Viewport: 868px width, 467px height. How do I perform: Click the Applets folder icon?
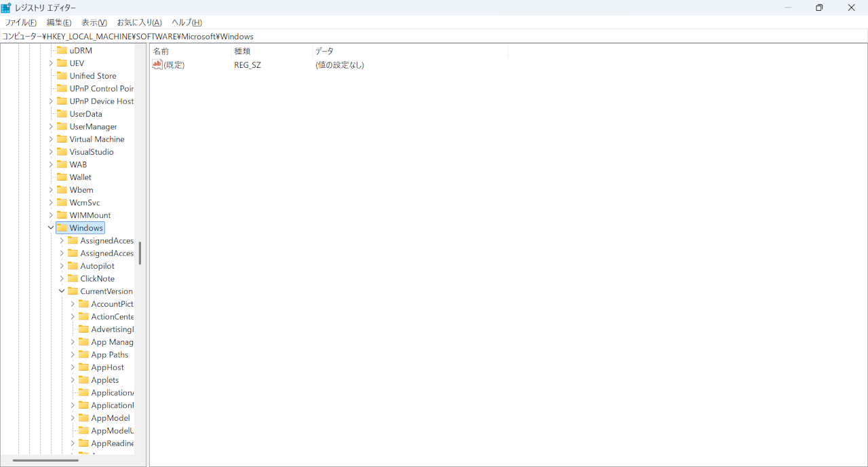tap(83, 380)
